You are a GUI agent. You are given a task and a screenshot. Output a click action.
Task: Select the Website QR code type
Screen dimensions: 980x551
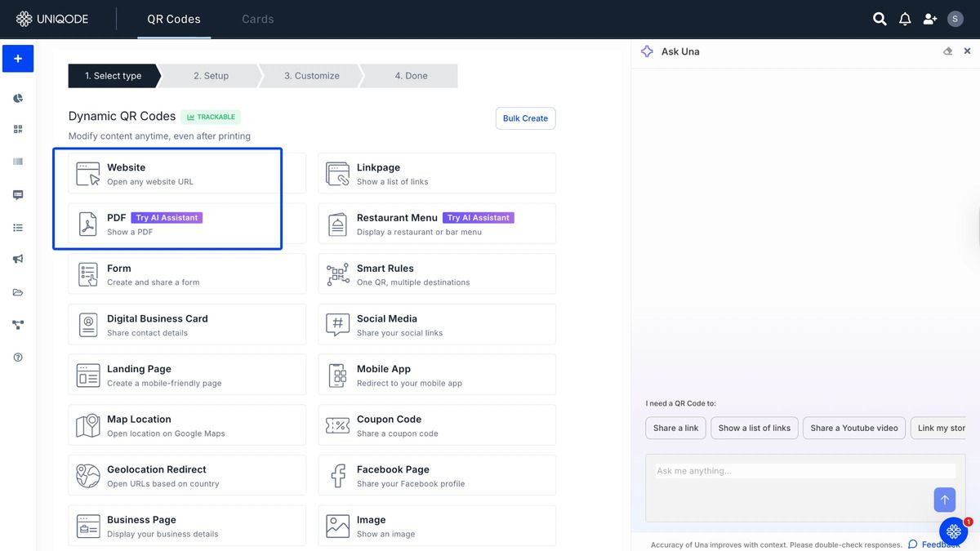click(187, 173)
